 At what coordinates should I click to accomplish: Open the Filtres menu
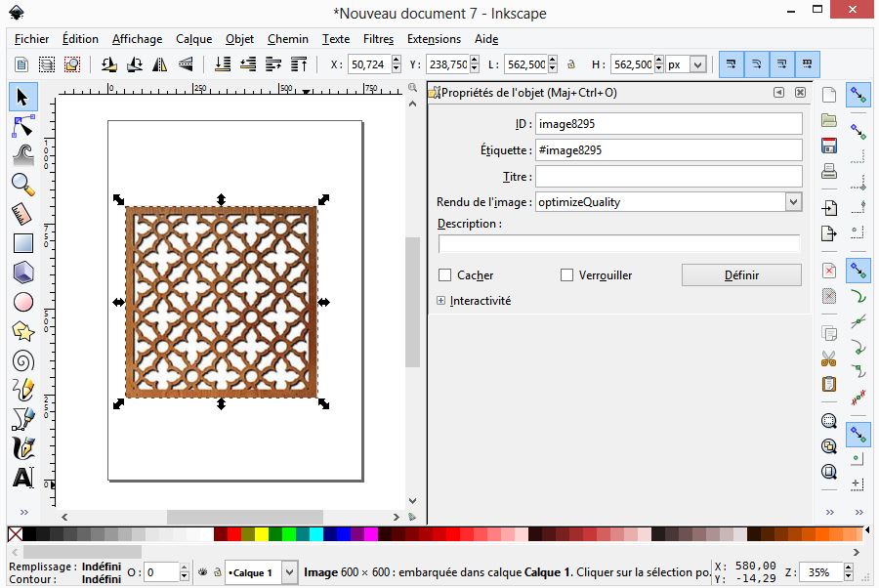(378, 39)
